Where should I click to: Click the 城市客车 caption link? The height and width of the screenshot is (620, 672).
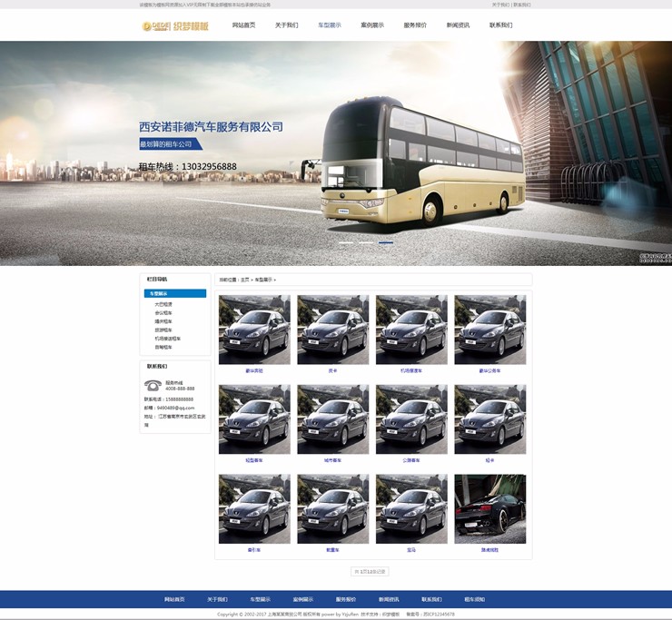333,460
